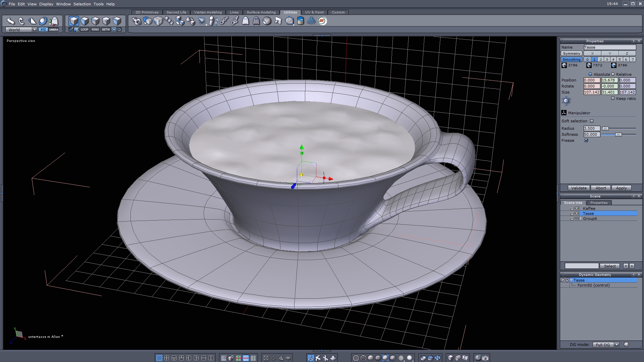Open the World coordinate system dropdown
Screen dimensions: 644x362
35,29
